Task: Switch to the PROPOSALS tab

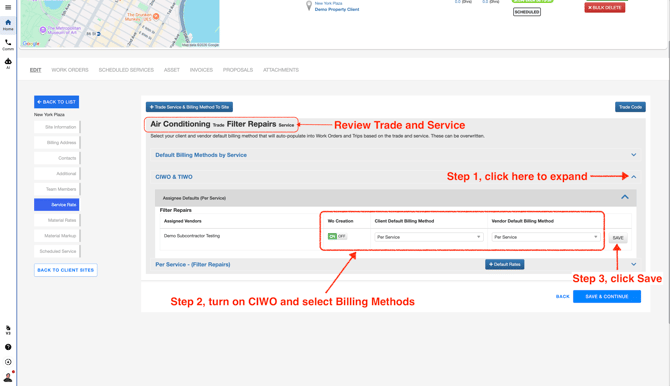Action: [238, 70]
